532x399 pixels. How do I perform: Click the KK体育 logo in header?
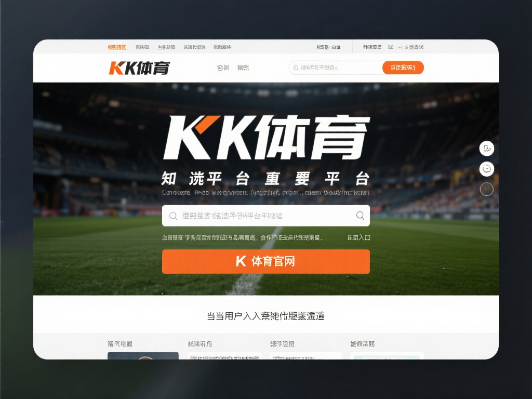click(x=139, y=68)
